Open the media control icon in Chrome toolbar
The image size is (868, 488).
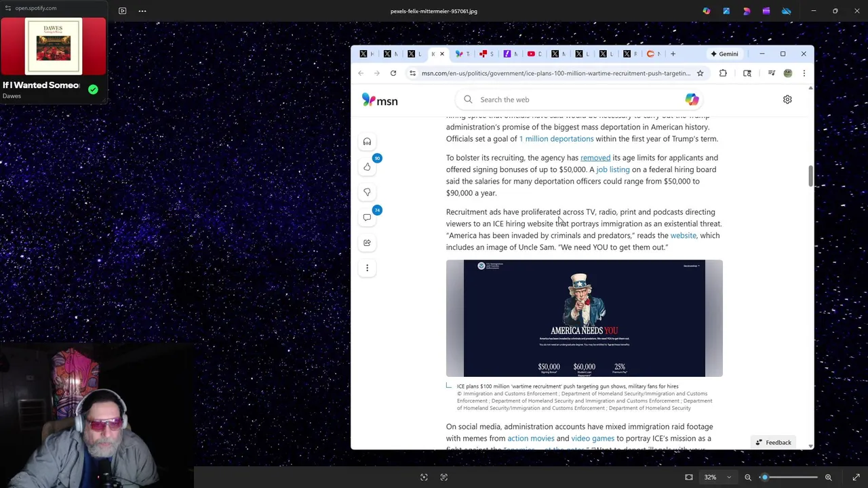click(x=771, y=73)
